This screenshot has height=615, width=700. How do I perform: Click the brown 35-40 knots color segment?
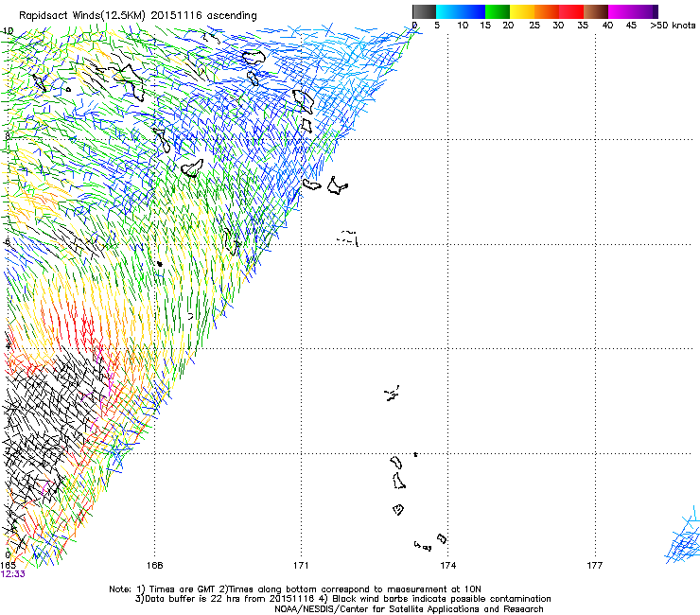click(x=596, y=11)
